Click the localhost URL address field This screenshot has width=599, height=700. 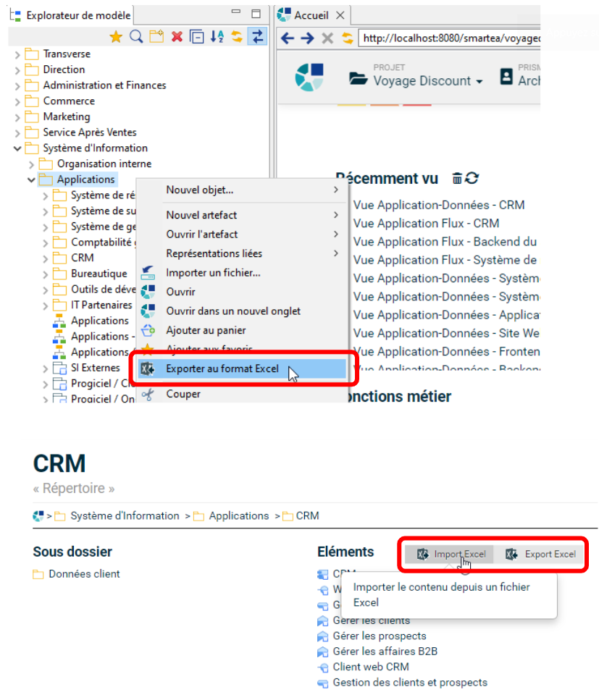tap(449, 38)
